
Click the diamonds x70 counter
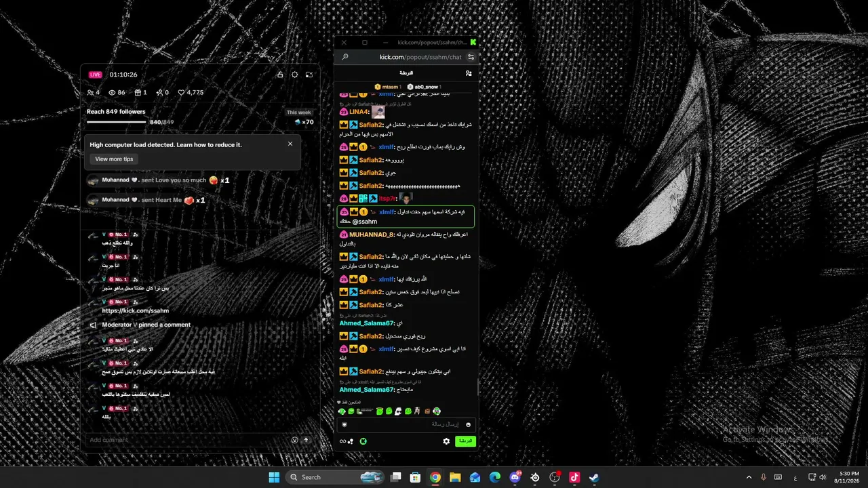304,122
